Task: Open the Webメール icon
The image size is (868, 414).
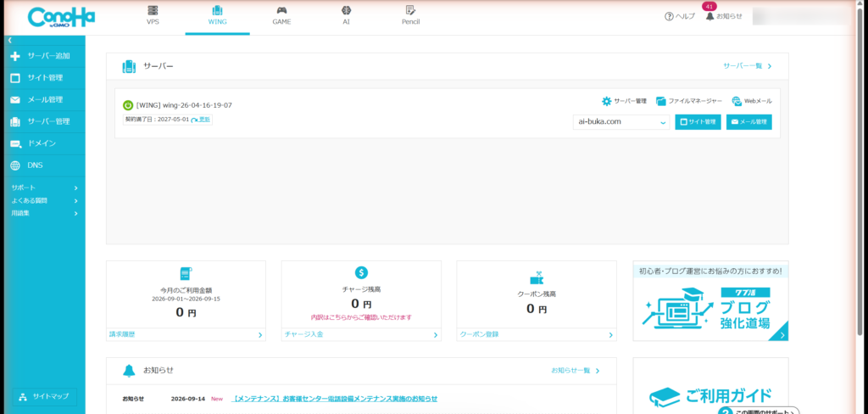Action: click(x=737, y=102)
